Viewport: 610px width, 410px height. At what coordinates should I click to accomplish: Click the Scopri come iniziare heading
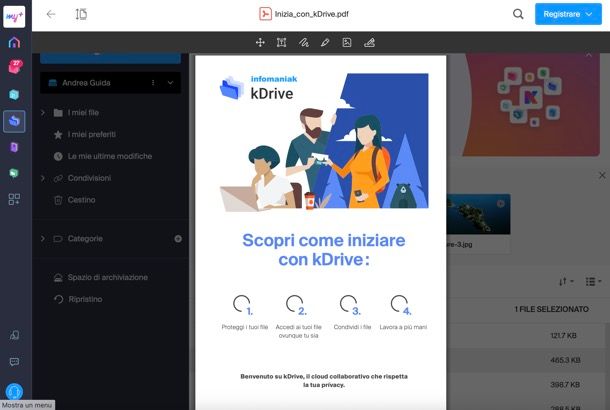(324, 250)
